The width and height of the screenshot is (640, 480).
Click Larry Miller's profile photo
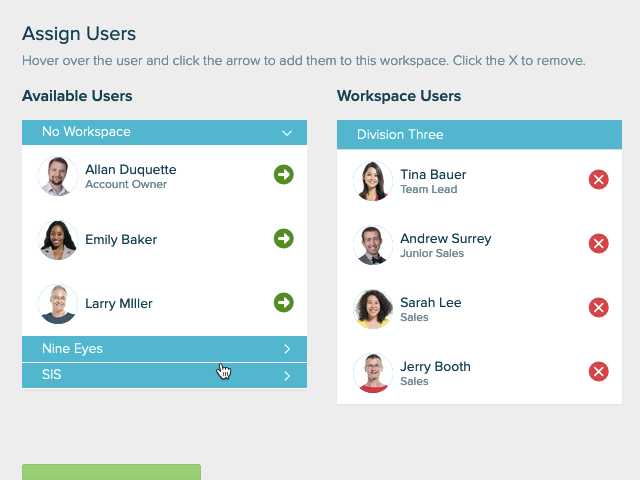[x=58, y=304]
